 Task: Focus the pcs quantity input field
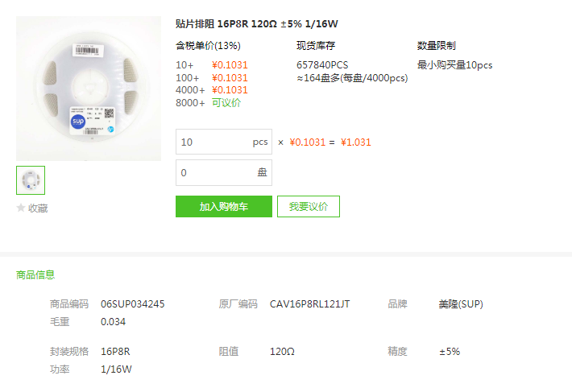tap(224, 142)
